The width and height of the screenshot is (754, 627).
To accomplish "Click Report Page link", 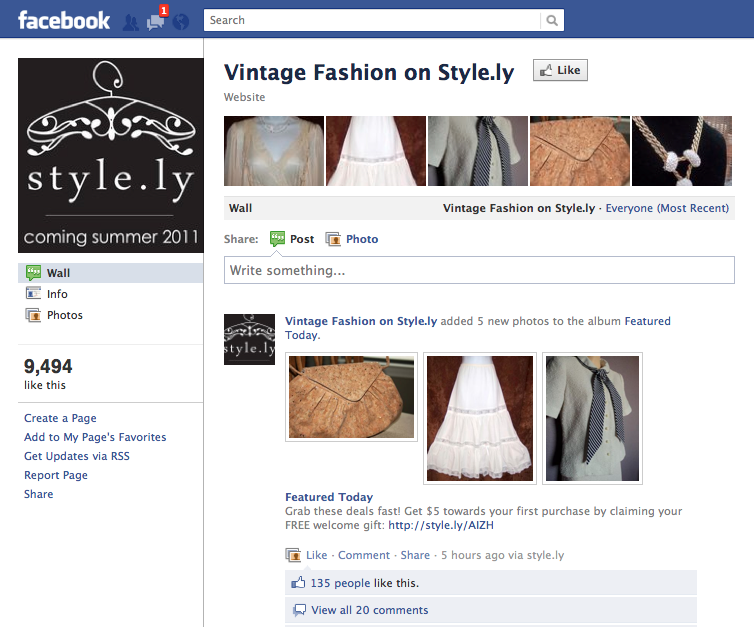I will click(x=56, y=475).
